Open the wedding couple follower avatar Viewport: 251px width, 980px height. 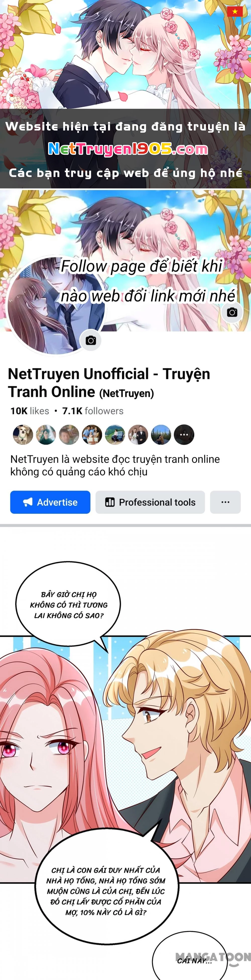click(x=138, y=434)
